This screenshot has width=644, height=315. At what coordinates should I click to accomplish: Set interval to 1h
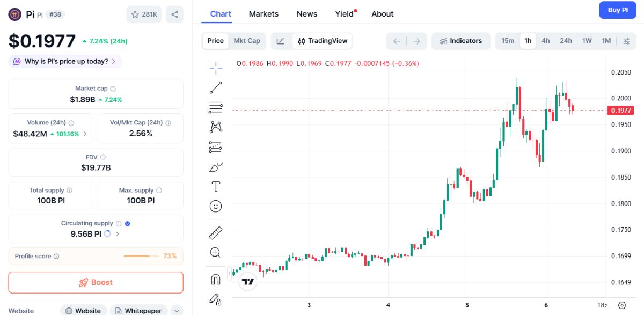click(x=528, y=41)
